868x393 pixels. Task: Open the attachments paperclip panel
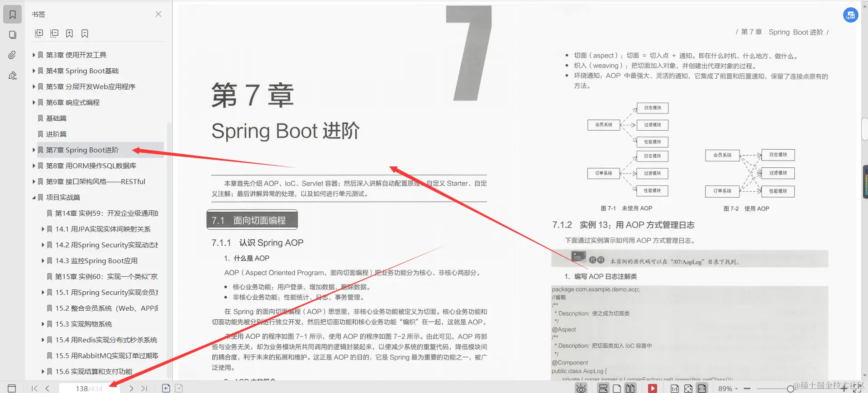[x=12, y=55]
